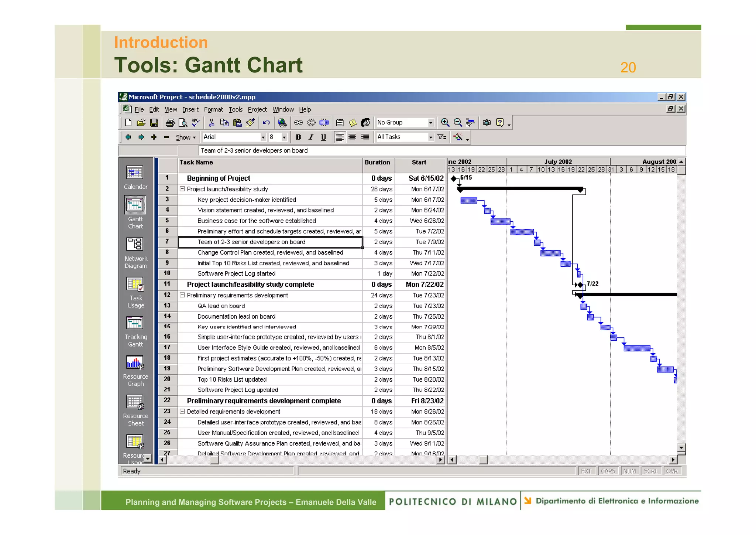Click the Gantt Chart Wizard icon

click(458, 137)
